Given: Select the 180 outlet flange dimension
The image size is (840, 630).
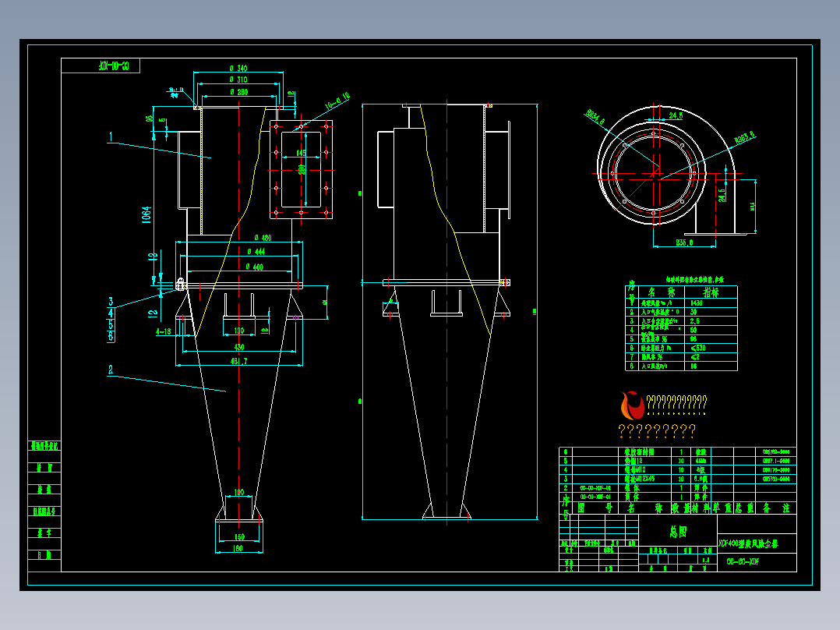Looking at the screenshot, I should coord(238,548).
